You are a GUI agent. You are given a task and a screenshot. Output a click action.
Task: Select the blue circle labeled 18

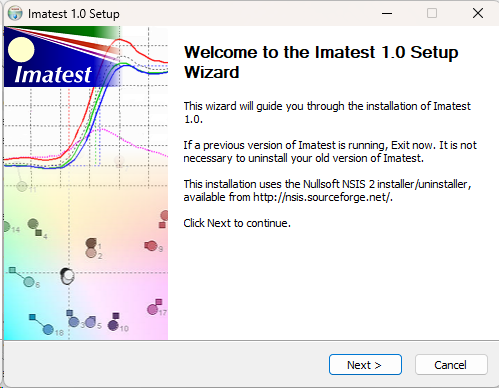tap(48, 330)
